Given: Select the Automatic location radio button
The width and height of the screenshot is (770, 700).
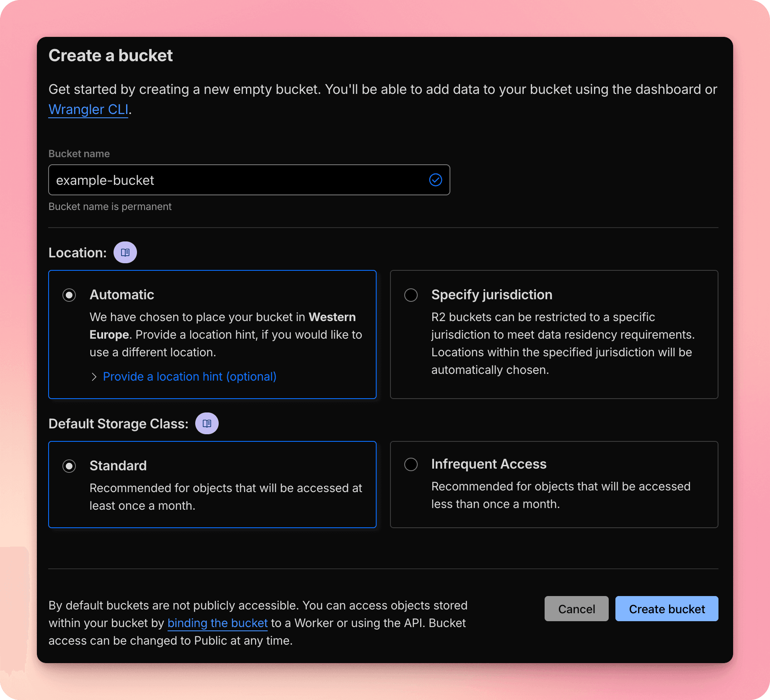Looking at the screenshot, I should (x=69, y=295).
